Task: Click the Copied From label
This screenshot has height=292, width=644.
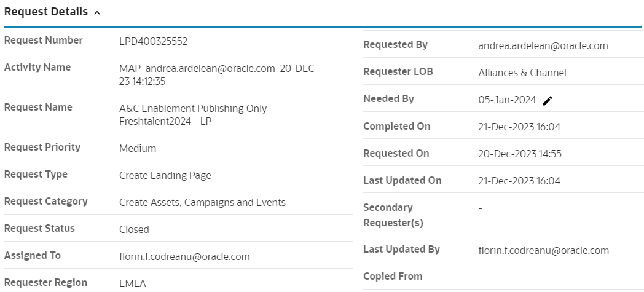Action: point(393,277)
